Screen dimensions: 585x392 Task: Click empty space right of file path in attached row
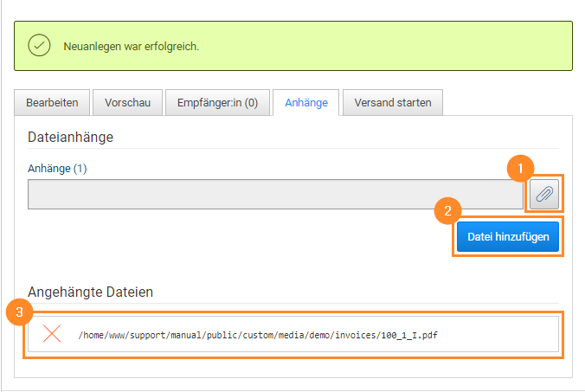511,334
